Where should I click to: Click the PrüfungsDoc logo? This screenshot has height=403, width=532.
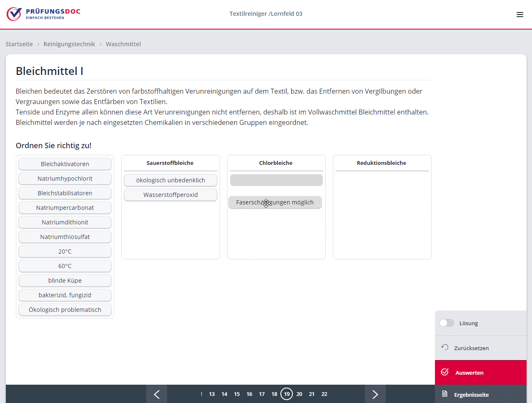43,14
